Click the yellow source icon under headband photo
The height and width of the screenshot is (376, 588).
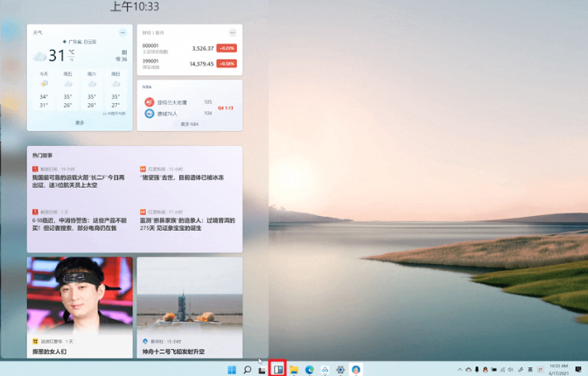[x=35, y=342]
